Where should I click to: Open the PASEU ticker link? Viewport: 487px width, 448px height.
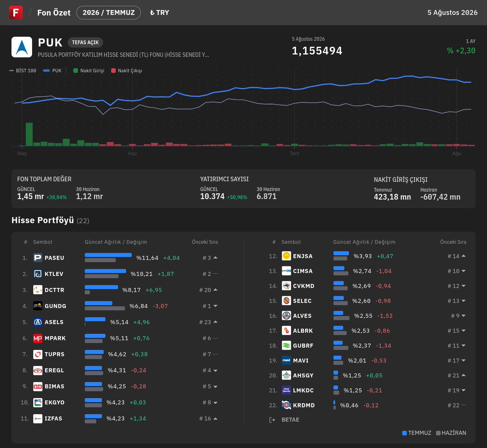click(54, 258)
